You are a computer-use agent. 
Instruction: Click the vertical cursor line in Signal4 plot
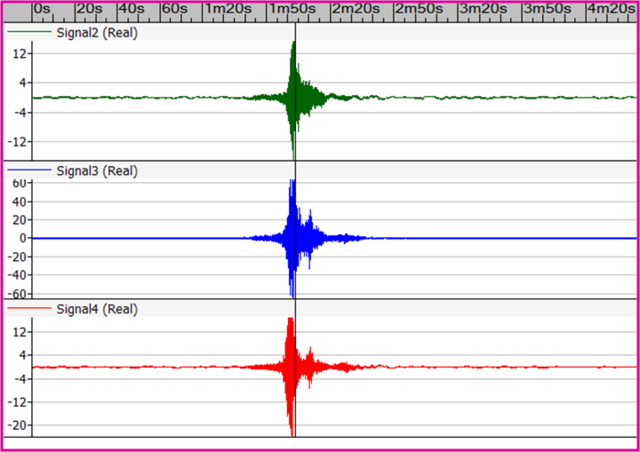[x=295, y=400]
